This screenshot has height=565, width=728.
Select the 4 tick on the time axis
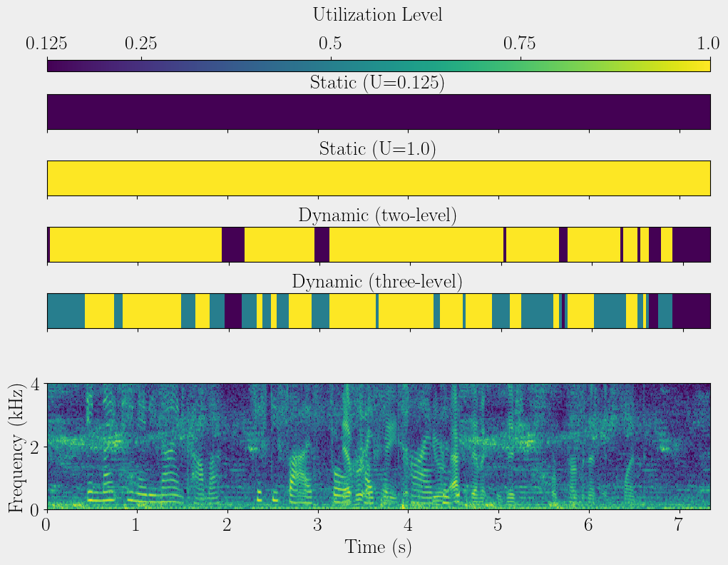coord(408,525)
